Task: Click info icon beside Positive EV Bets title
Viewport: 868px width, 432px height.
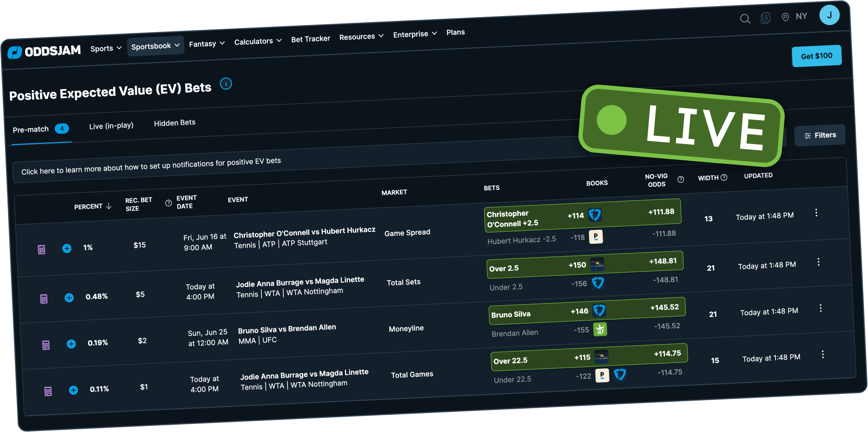Action: [226, 84]
